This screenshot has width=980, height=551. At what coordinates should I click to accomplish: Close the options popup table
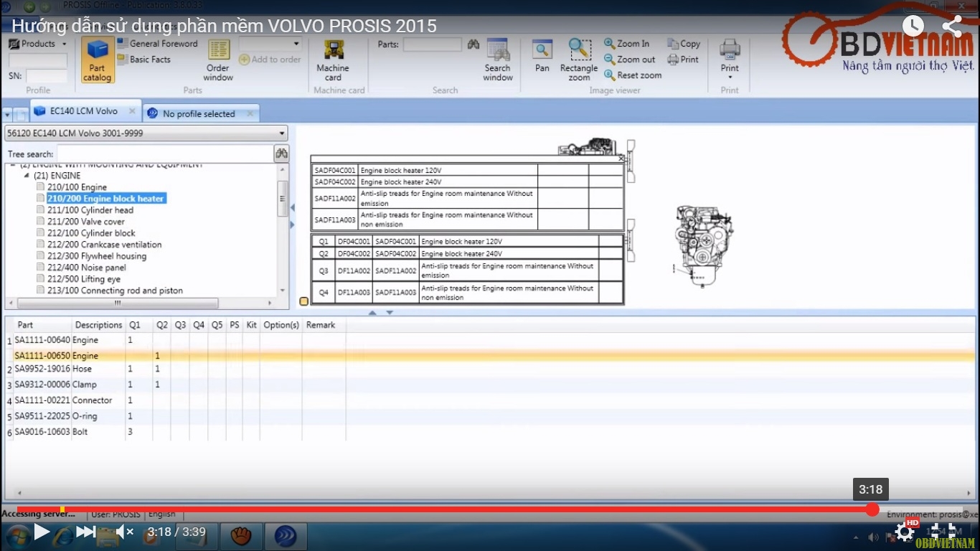pos(621,159)
